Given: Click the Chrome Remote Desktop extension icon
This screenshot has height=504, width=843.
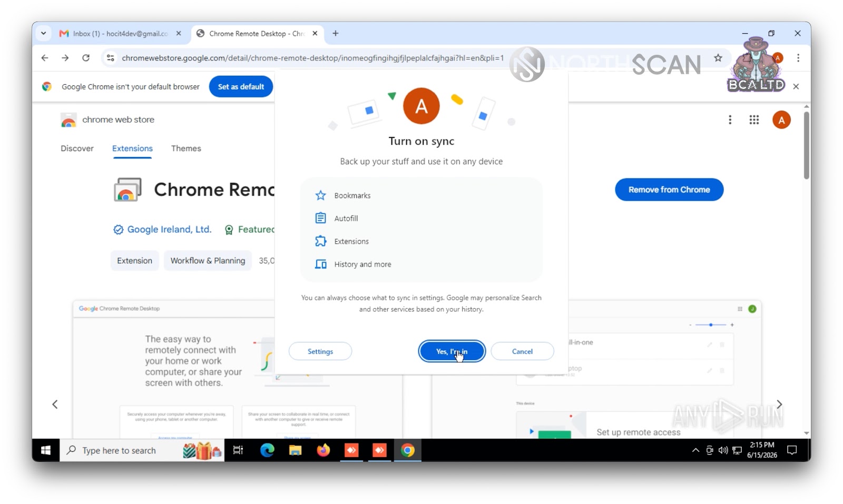Looking at the screenshot, I should [x=128, y=190].
